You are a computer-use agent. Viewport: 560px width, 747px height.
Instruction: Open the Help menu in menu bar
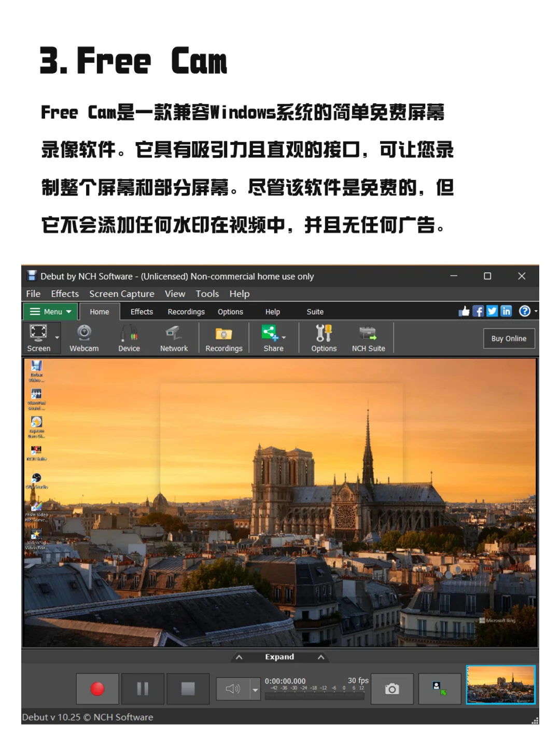click(240, 294)
